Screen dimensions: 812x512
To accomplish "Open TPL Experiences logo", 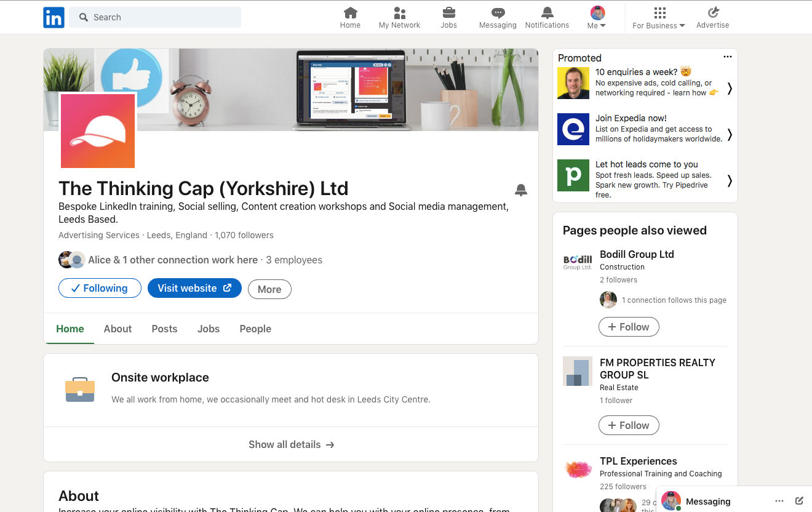I will tap(578, 470).
